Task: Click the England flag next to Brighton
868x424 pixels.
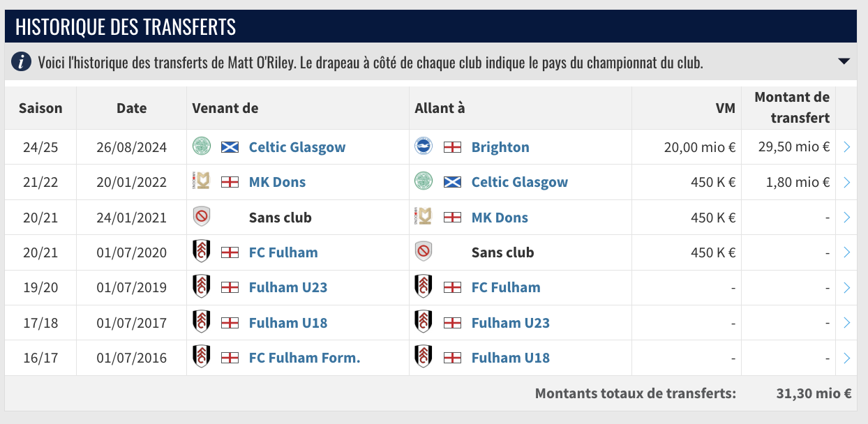Action: (x=452, y=147)
